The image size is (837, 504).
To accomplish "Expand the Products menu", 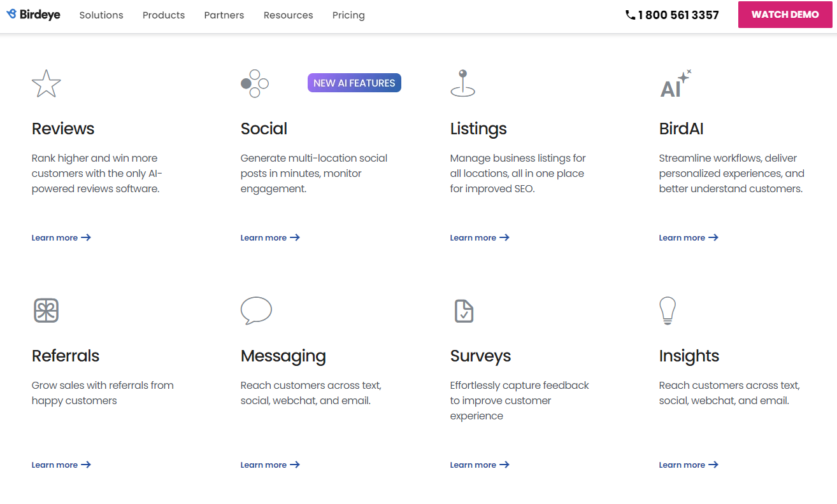I will pyautogui.click(x=164, y=15).
